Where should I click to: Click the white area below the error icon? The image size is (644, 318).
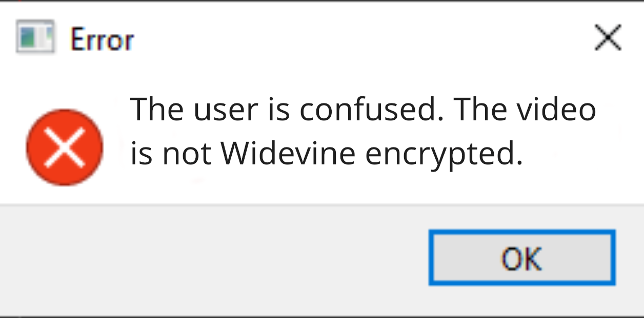pos(65,194)
